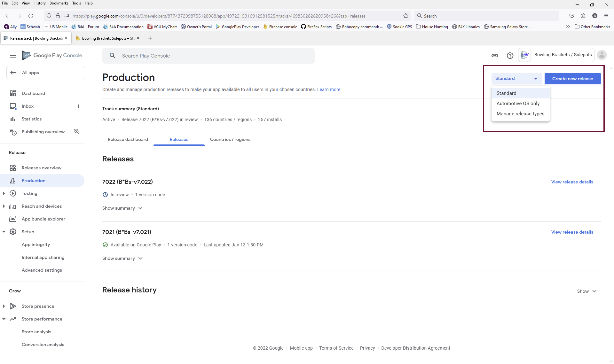Open Inbox in the sidebar

[28, 106]
